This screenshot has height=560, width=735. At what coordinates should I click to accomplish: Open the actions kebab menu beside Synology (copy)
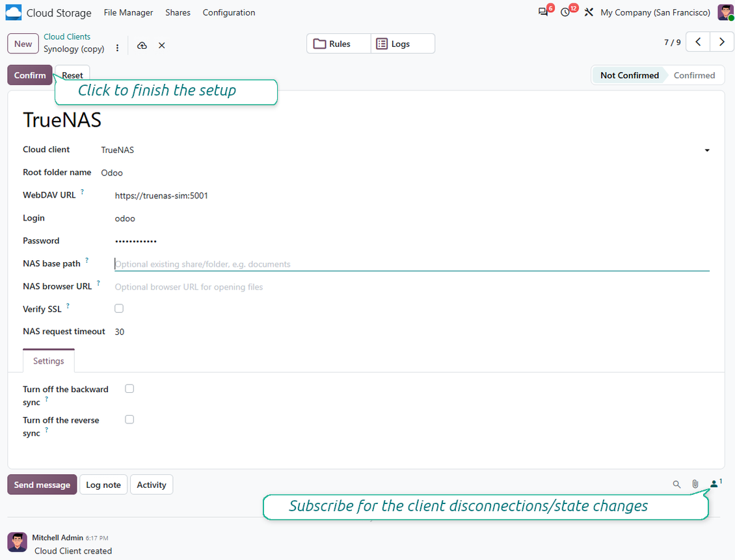(117, 47)
